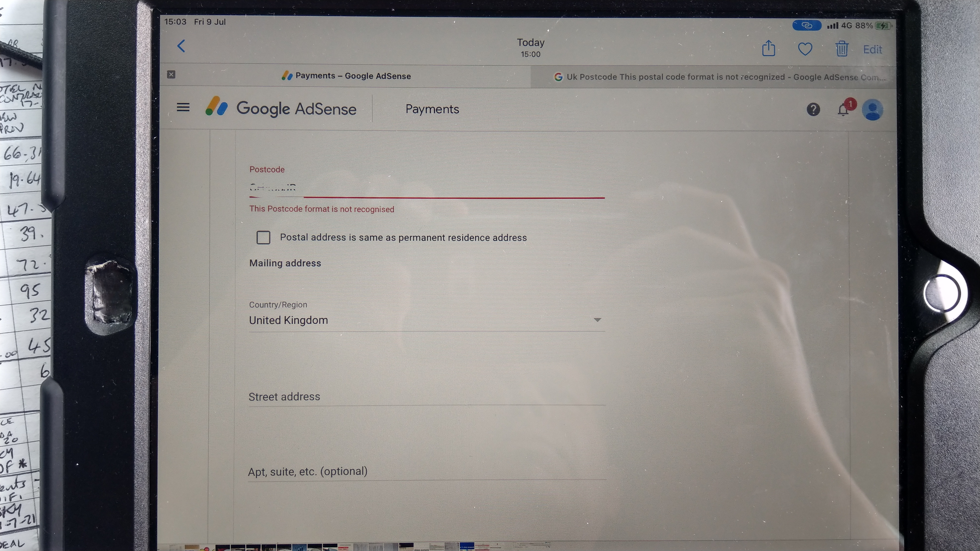Tap the back chevron arrow
This screenshot has height=551, width=980.
[x=182, y=46]
